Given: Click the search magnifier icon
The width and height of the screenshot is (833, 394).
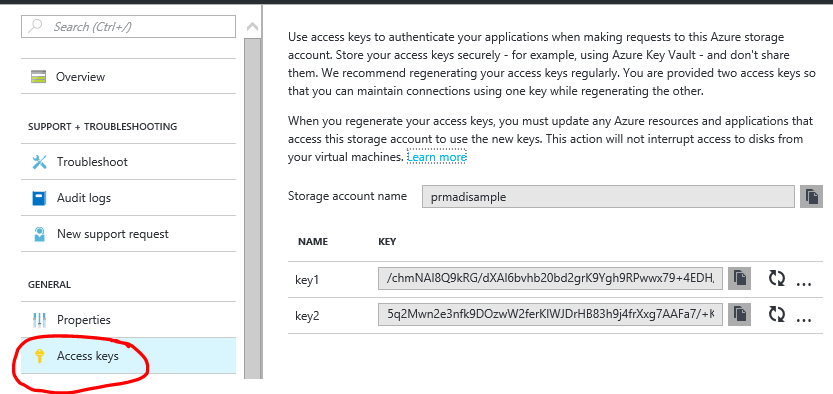Looking at the screenshot, I should point(36,27).
